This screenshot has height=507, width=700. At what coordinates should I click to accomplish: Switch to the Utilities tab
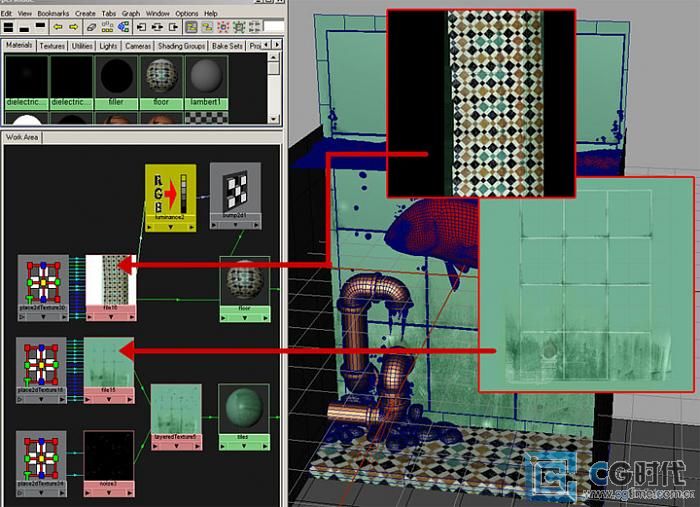82,46
